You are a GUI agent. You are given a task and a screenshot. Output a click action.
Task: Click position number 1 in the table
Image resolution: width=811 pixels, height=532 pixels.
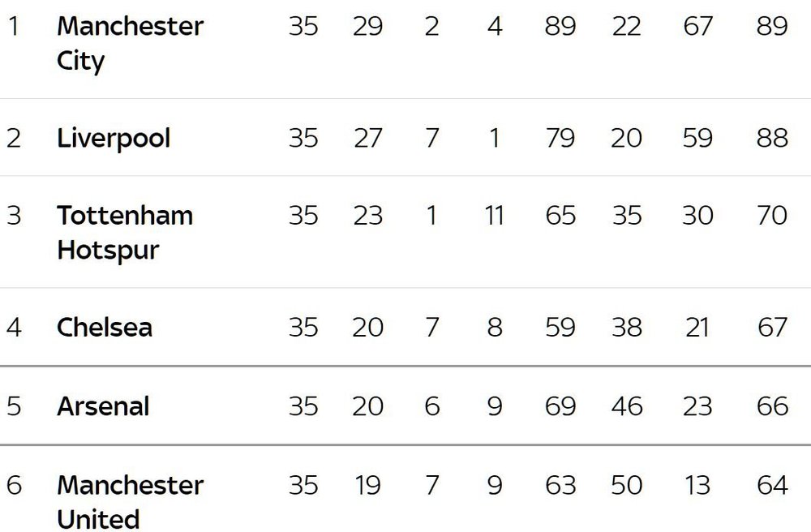coord(14,26)
